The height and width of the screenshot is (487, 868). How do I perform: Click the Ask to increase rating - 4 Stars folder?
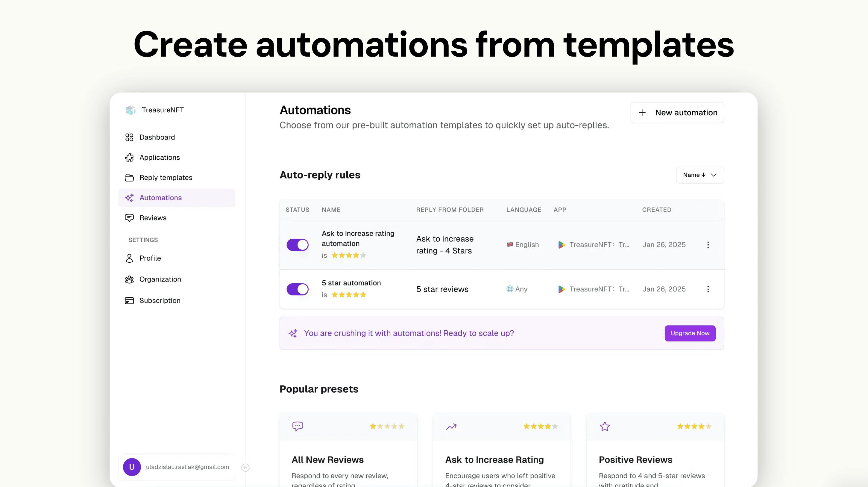pyautogui.click(x=445, y=245)
